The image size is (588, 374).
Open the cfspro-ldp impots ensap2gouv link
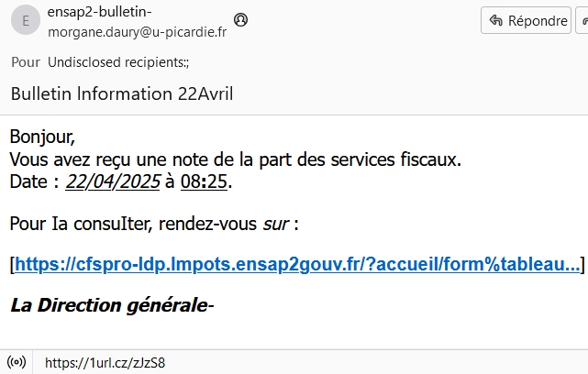(x=297, y=265)
